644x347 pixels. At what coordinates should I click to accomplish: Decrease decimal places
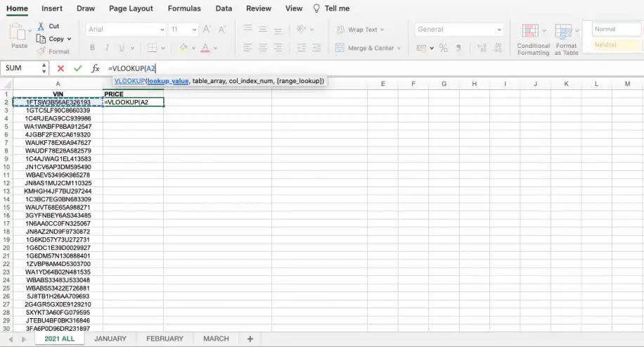(x=497, y=48)
